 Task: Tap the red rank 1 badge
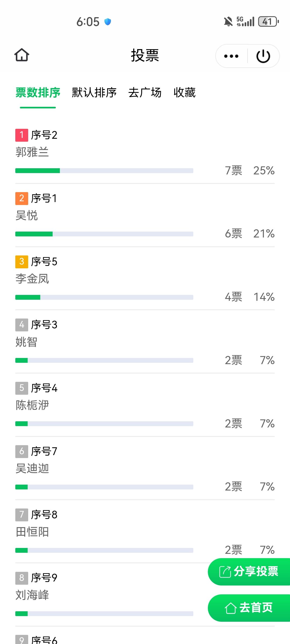pyautogui.click(x=22, y=135)
